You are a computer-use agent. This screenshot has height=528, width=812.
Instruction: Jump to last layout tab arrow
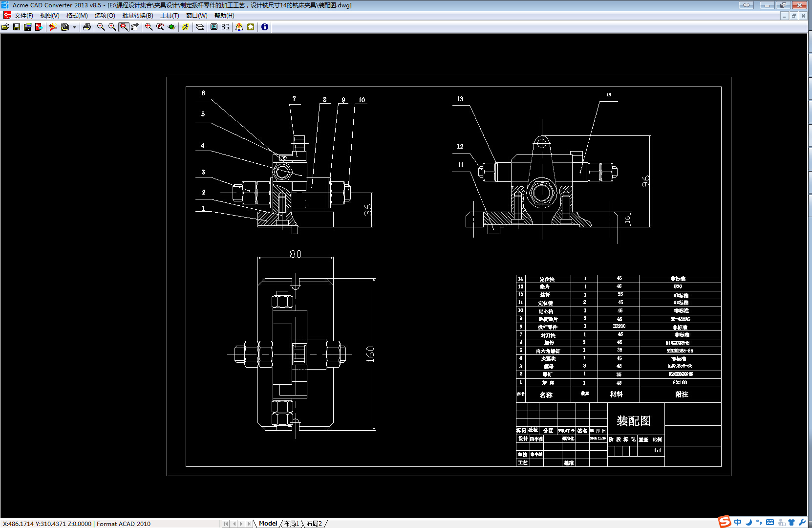[249, 524]
